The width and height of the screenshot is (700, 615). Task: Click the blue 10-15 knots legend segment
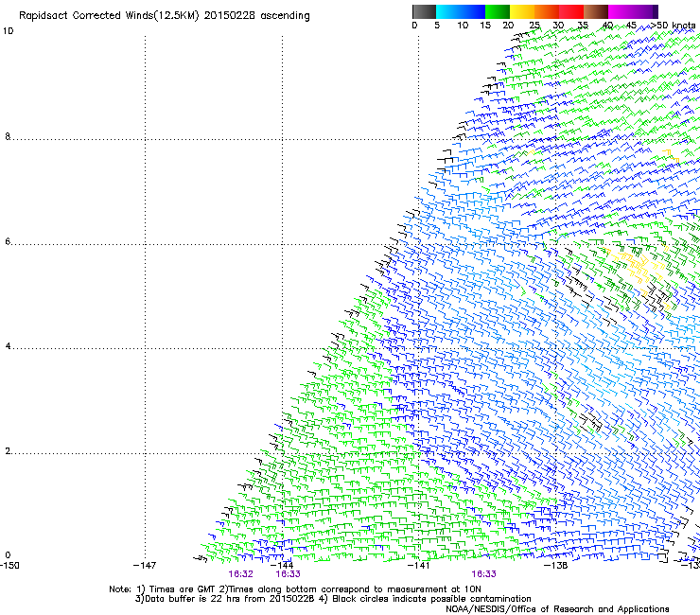[473, 11]
